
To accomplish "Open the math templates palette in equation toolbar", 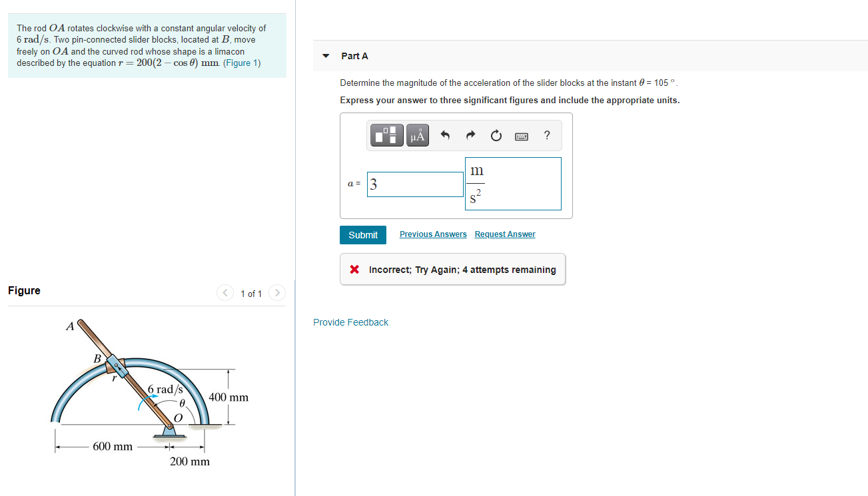I will (x=386, y=134).
